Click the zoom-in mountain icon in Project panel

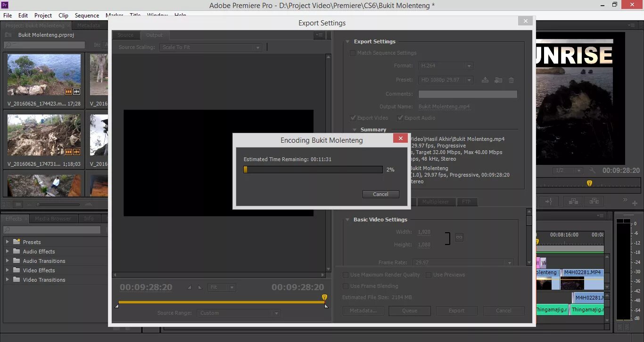pyautogui.click(x=88, y=204)
